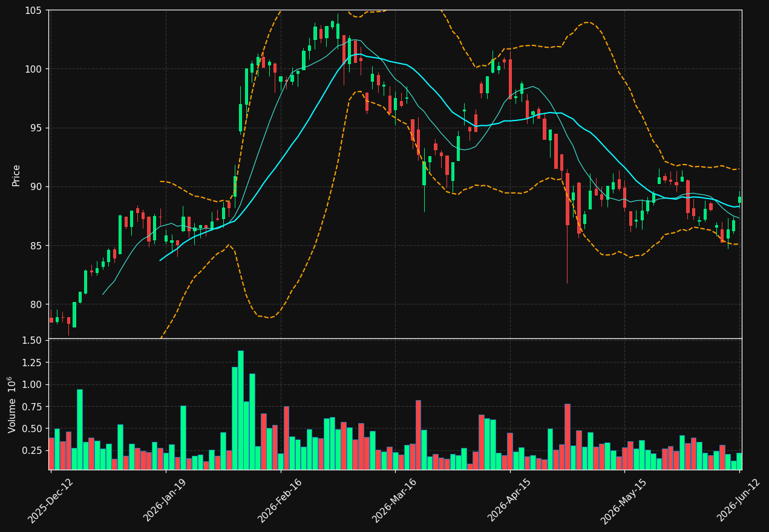The height and width of the screenshot is (532, 769).
Task: Click the 2026-Mar-16 date label
Action: click(394, 500)
